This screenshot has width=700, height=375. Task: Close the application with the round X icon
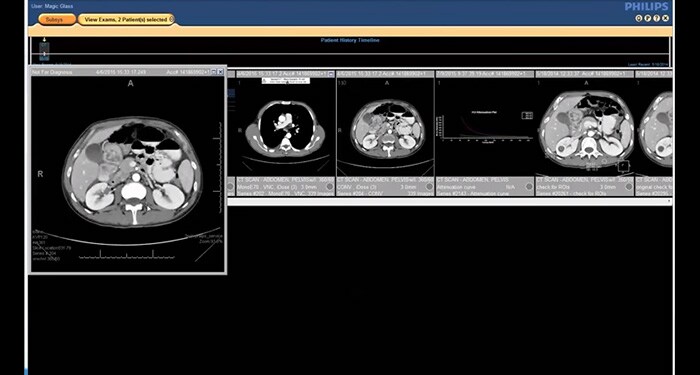click(666, 18)
